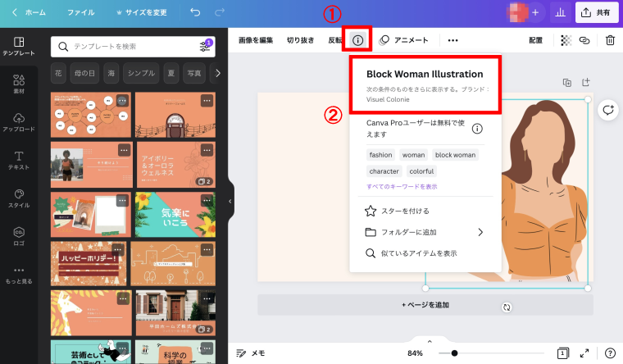Click the undo arrow
This screenshot has width=623, height=364.
pos(194,12)
